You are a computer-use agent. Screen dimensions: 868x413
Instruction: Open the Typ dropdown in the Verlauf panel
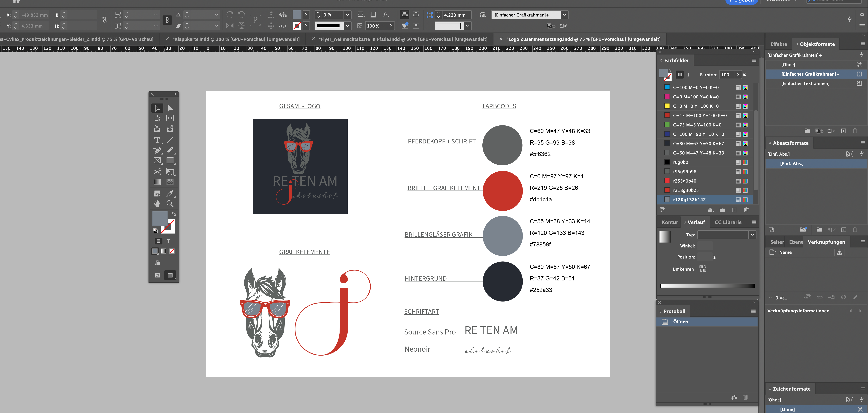[752, 235]
